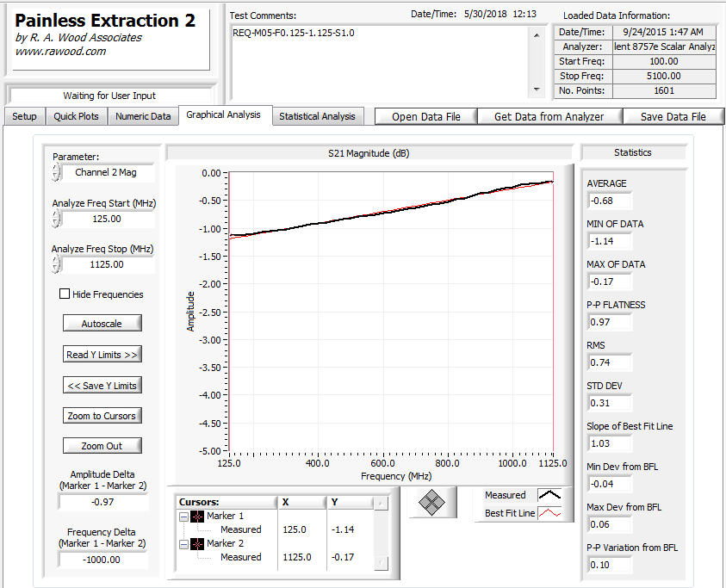
Task: Click the Test Comments text REQ-M05-F0.125-1.125-S1.0
Action: pyautogui.click(x=294, y=33)
